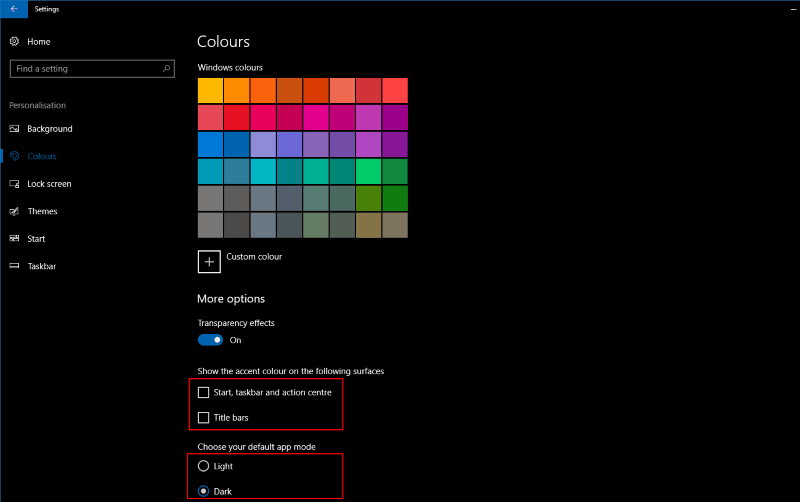800x502 pixels.
Task: Open Themes via the brush icon
Action: (14, 211)
